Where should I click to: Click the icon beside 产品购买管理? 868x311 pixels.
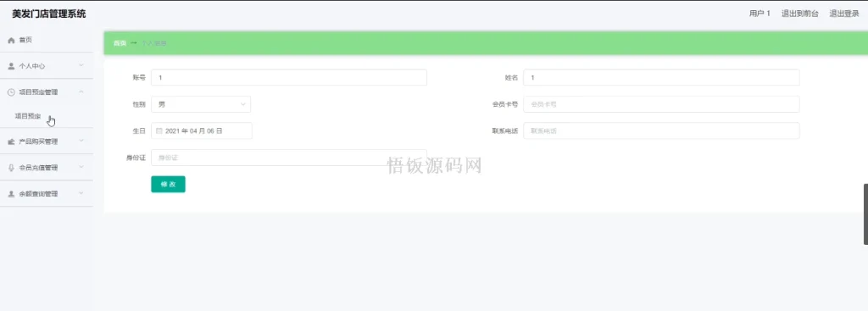pyautogui.click(x=11, y=142)
